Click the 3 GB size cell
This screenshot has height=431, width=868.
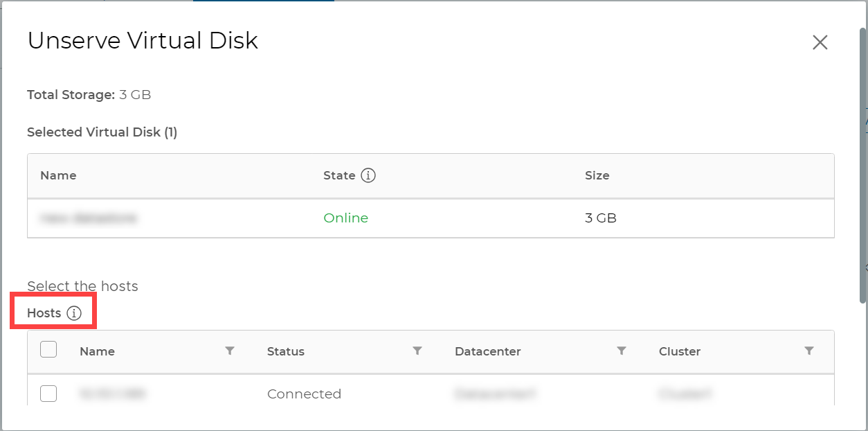tap(600, 218)
